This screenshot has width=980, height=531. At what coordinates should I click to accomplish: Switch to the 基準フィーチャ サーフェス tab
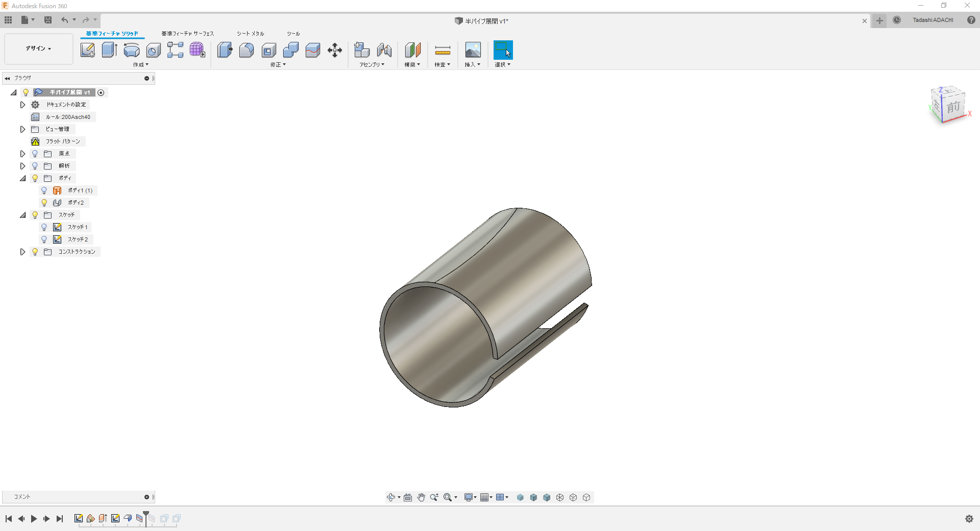point(188,34)
